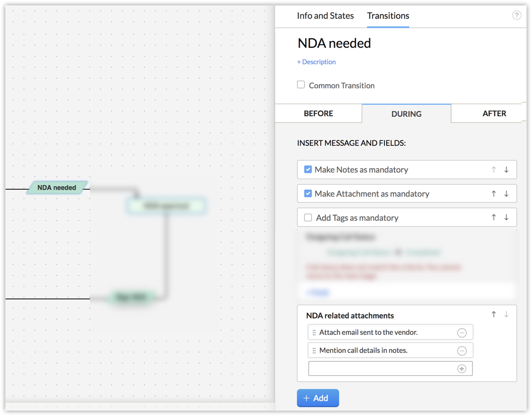Screen dimensions: 532x416
Task: Remove 'Attach email sent to the vendor' item
Action: pyautogui.click(x=462, y=333)
